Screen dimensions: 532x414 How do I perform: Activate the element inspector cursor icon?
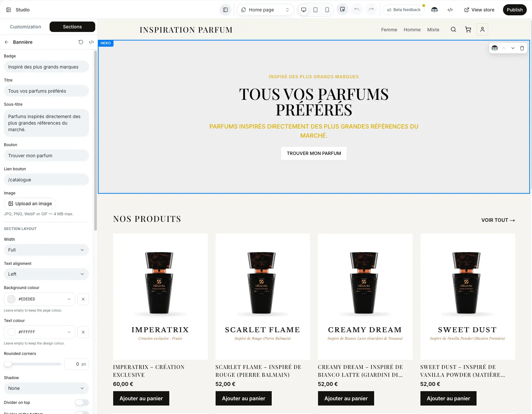coord(342,9)
